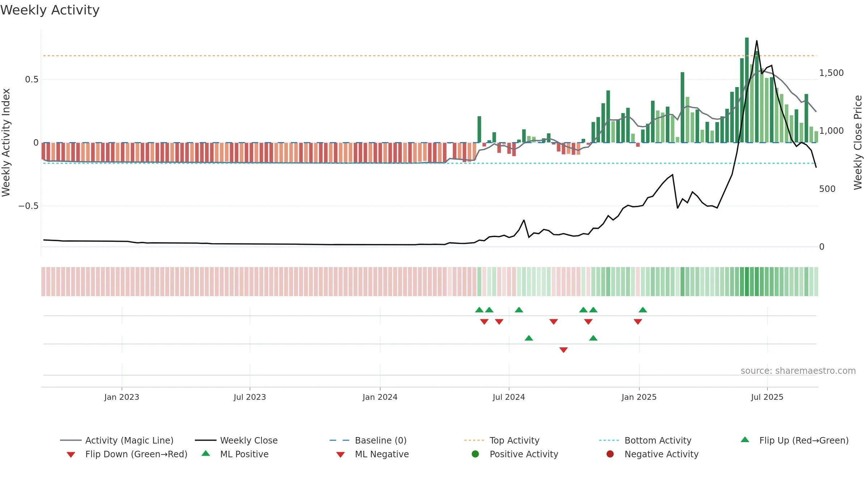Click the Weekly Close Price axis title

coord(858,142)
